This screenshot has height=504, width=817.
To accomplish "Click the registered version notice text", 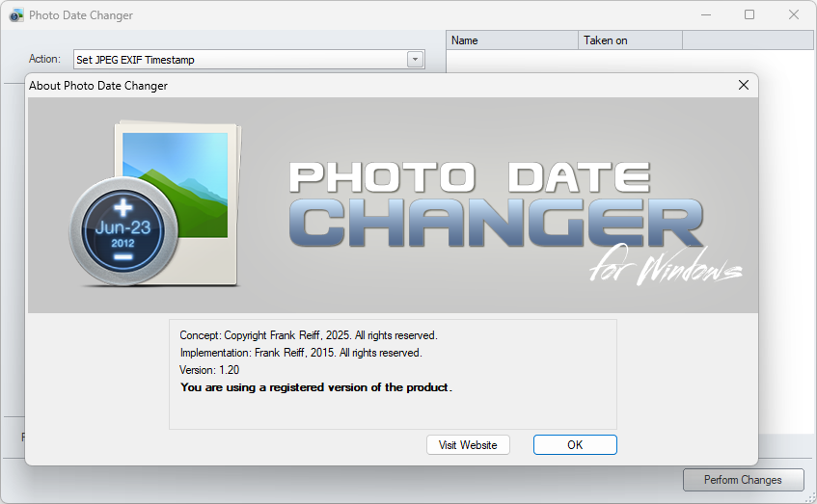I will pyautogui.click(x=316, y=387).
